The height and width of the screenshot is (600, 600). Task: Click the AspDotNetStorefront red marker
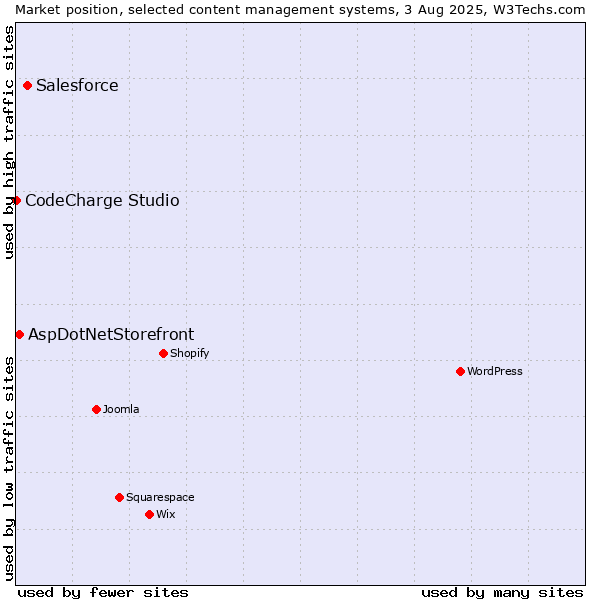click(x=20, y=335)
